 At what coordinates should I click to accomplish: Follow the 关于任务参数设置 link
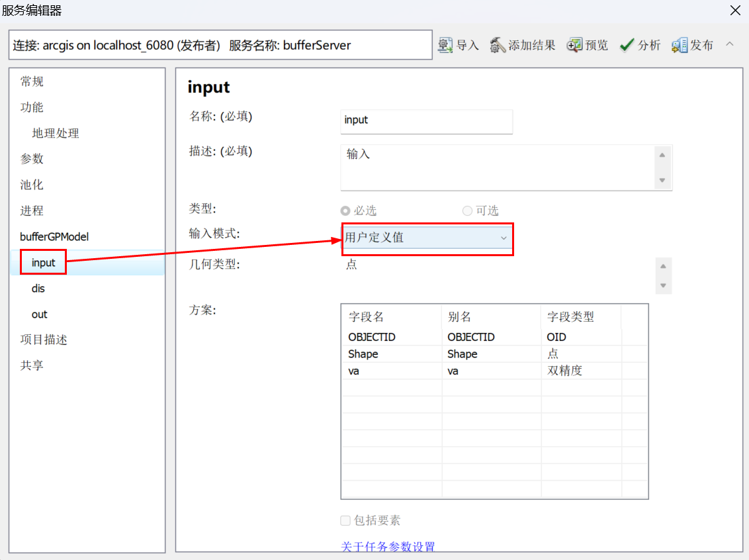388,547
